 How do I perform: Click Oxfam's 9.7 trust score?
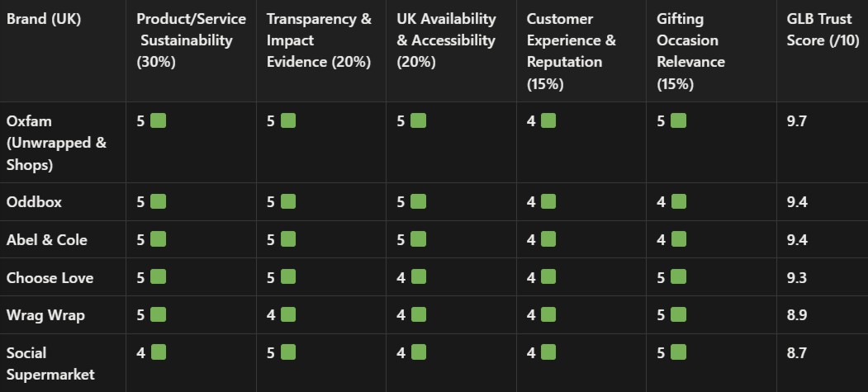pyautogui.click(x=797, y=121)
